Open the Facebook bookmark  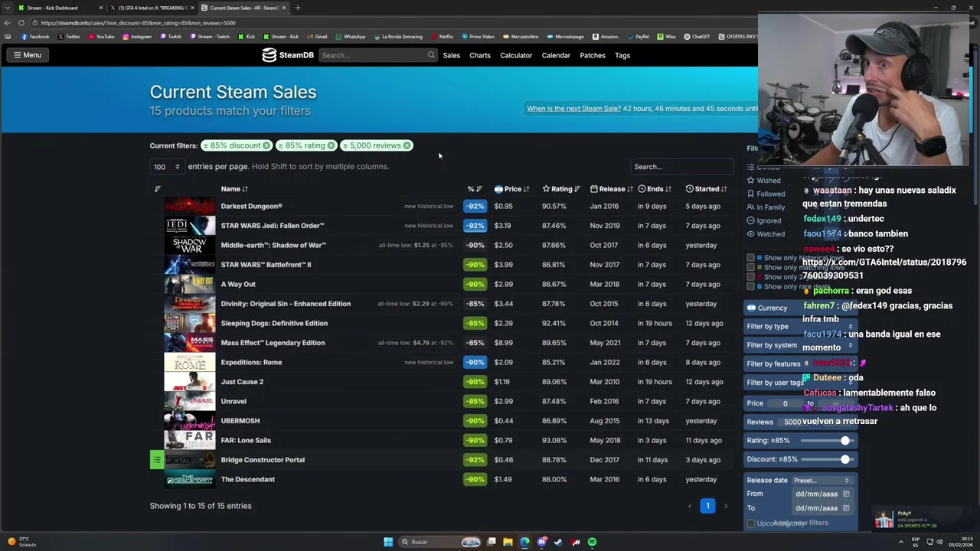(35, 37)
